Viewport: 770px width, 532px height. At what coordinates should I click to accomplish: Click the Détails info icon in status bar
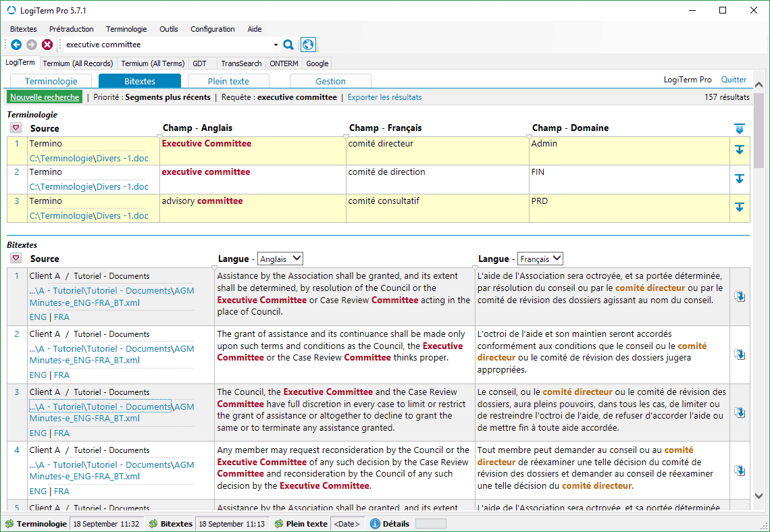(375, 524)
